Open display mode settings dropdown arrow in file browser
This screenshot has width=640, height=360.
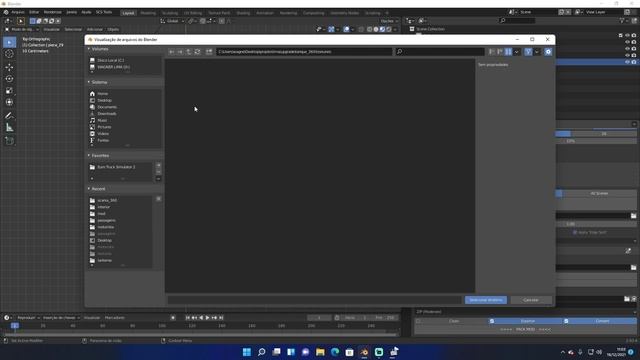click(517, 52)
